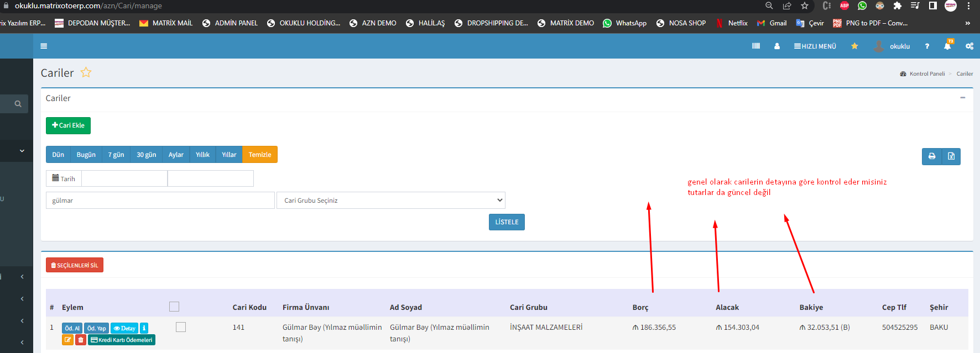Delete row 1 using the red trash icon
Viewport: 980px width, 353px height.
pos(81,340)
